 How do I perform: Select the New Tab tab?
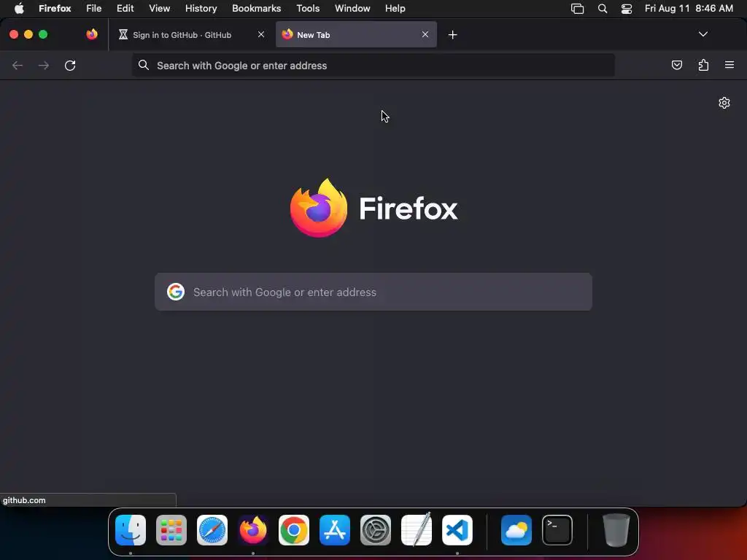click(x=356, y=34)
